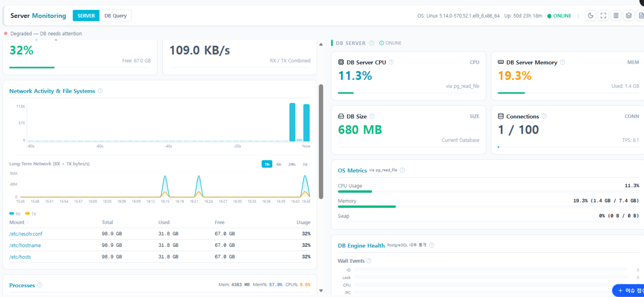Click help icon next to Network Activity title
Image resolution: width=644 pixels, height=297 pixels.
tap(100, 91)
